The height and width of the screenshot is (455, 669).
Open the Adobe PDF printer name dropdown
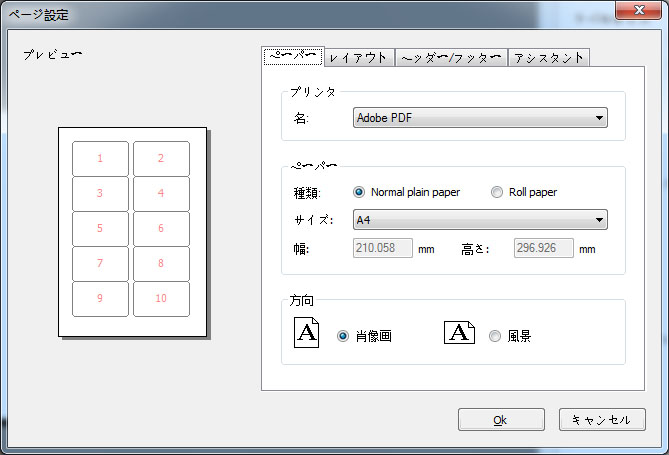(x=480, y=117)
